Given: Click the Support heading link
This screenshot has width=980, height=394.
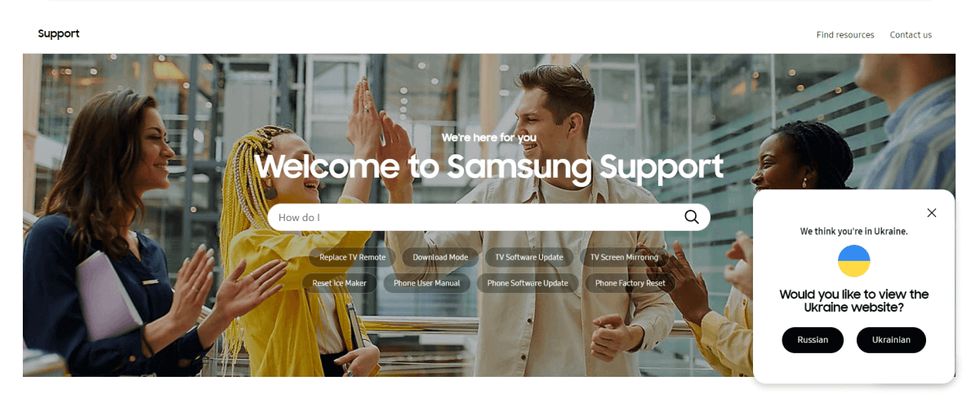Looking at the screenshot, I should pos(59,33).
